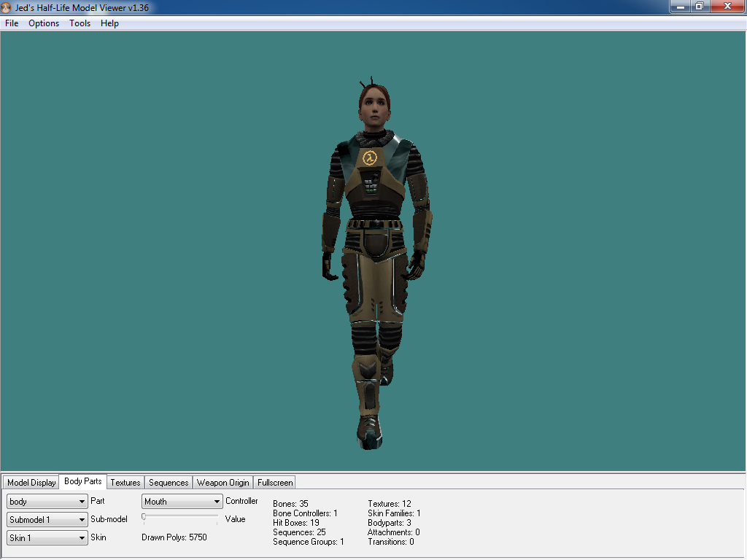Click the 'Sequence Groups: 1' stat
Viewport: 747px width, 560px height.
coord(309,542)
